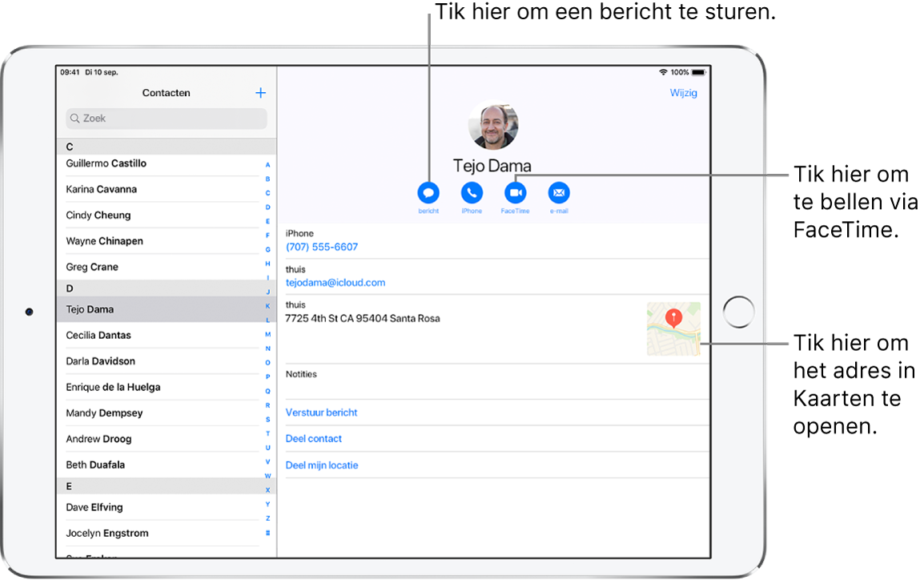This screenshot has width=924, height=580.
Task: Call phone number (707) 555-6607
Action: point(322,247)
